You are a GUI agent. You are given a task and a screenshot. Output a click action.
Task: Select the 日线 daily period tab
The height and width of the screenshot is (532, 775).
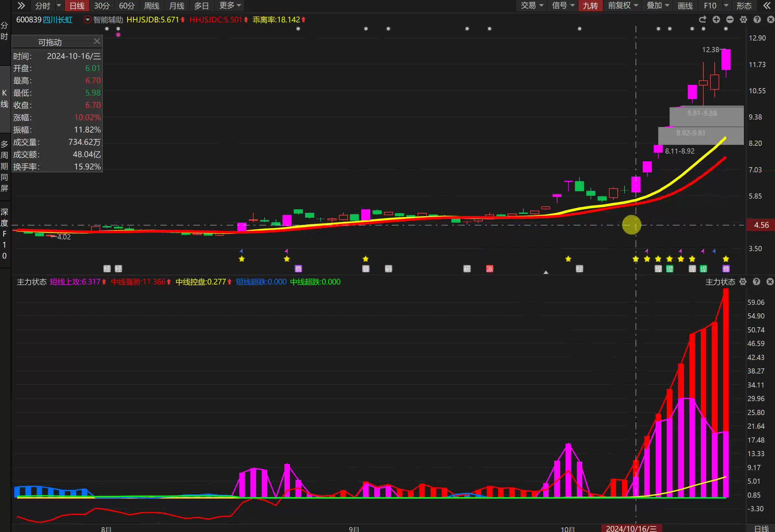(x=77, y=6)
